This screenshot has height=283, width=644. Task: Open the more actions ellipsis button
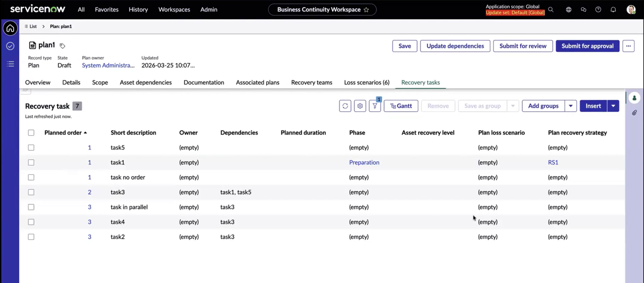pos(628,46)
